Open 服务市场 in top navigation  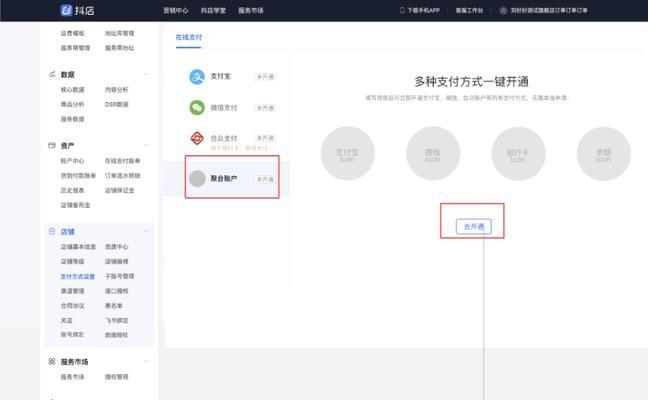pos(251,10)
